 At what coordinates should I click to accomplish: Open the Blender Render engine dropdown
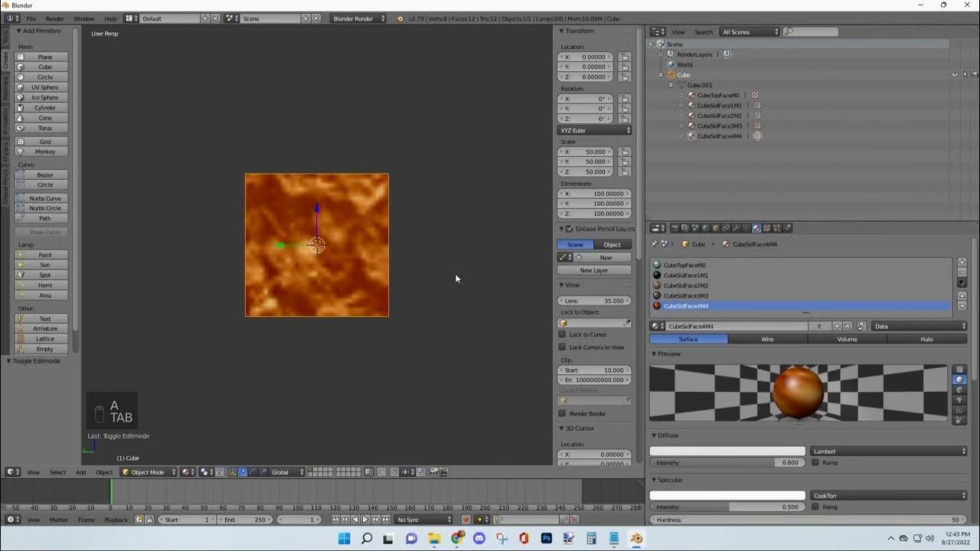click(x=358, y=18)
